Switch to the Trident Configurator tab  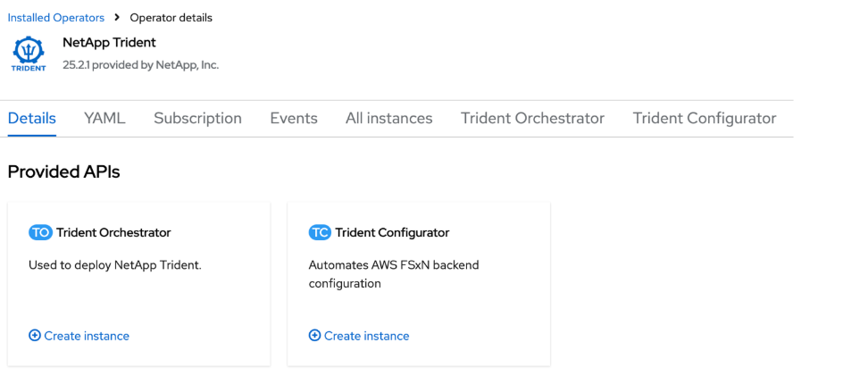click(x=705, y=119)
